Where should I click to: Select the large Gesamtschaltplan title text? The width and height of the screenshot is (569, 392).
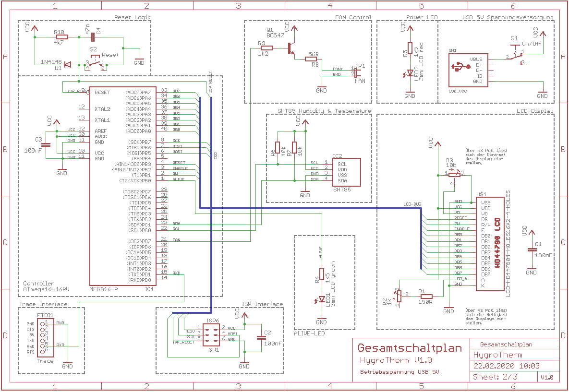[410, 348]
